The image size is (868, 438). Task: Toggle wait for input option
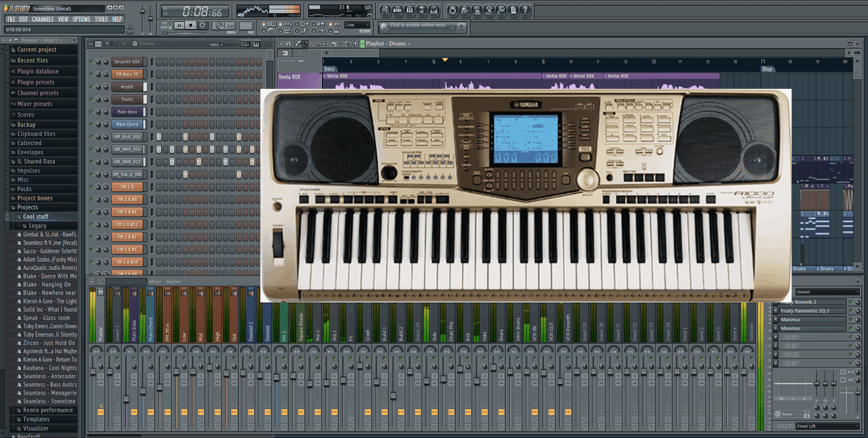point(285,31)
